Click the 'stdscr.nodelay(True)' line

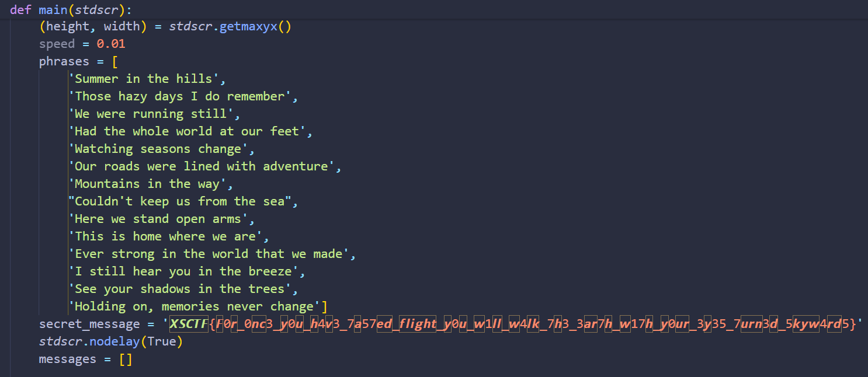pyautogui.click(x=111, y=341)
